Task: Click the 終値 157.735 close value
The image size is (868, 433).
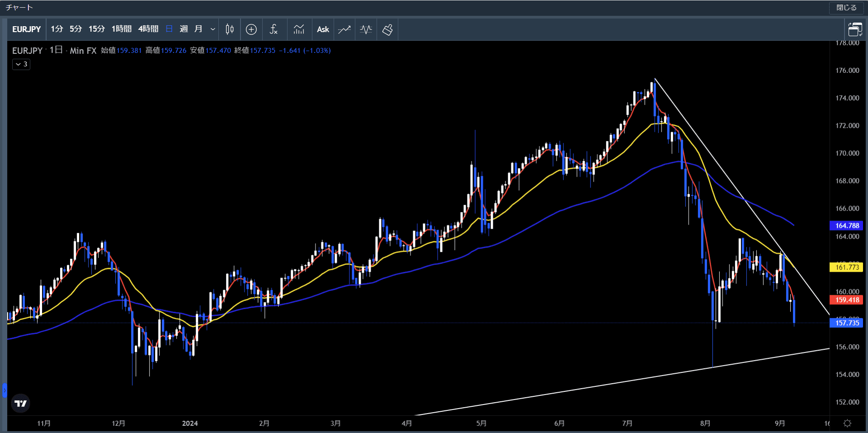Action: [255, 51]
